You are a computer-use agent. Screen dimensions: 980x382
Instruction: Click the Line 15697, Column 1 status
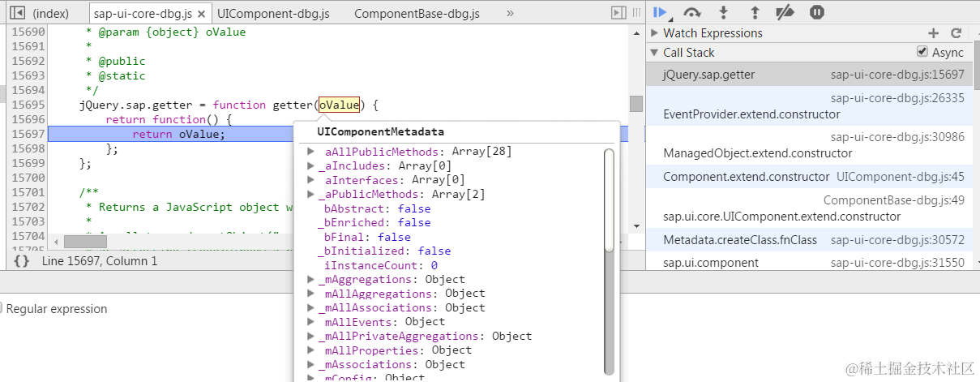click(x=100, y=261)
